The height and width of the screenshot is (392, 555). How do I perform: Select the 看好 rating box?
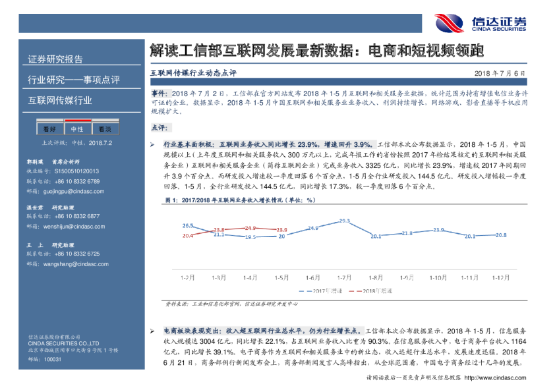(x=49, y=128)
